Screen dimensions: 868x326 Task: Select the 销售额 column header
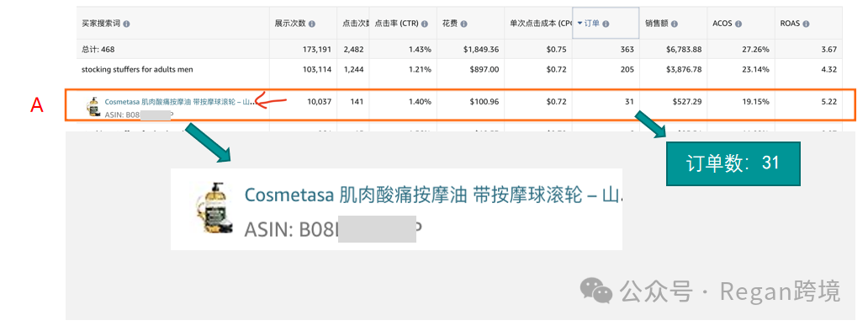click(657, 24)
